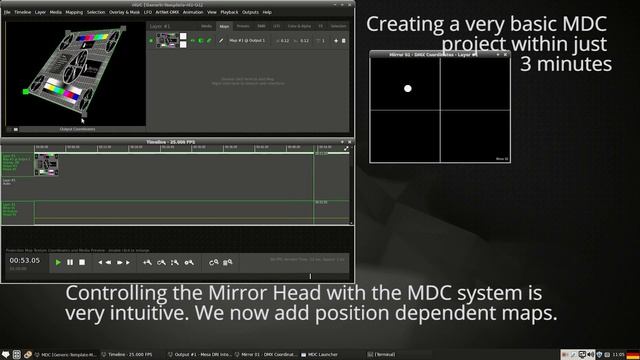The width and height of the screenshot is (640, 360).
Task: Open the Selection menu
Action: pyautogui.click(x=96, y=12)
